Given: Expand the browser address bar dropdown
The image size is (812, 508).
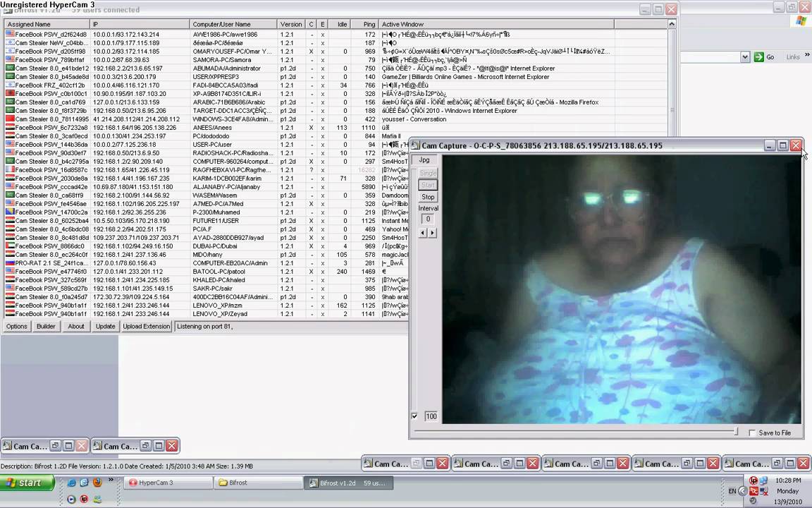Looking at the screenshot, I should [x=745, y=57].
